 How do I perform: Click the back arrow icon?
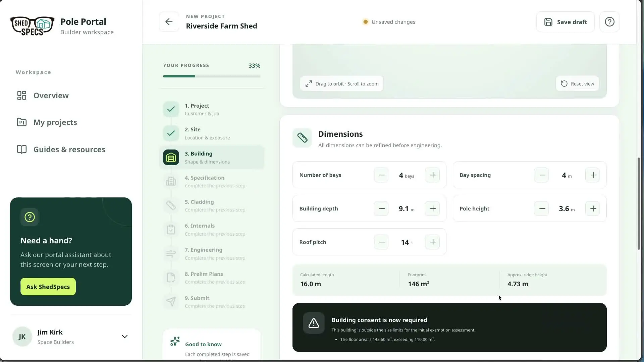(x=169, y=22)
